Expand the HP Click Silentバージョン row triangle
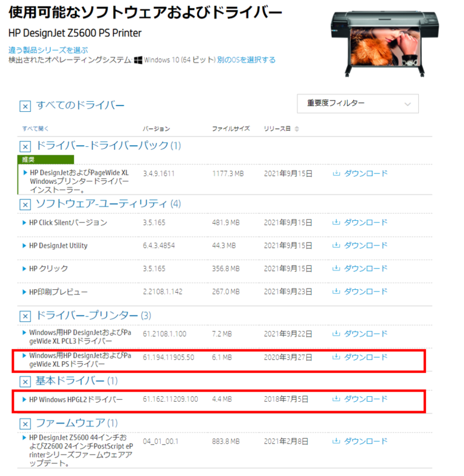This screenshot has width=464, height=476. (24, 223)
